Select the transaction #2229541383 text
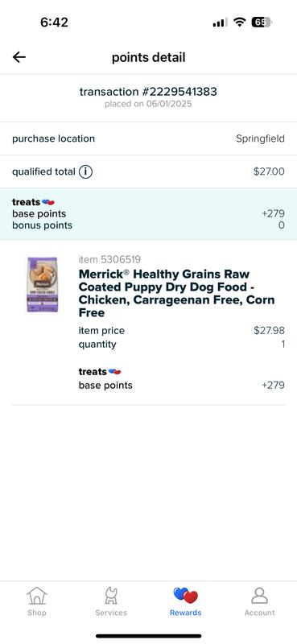 coord(148,92)
